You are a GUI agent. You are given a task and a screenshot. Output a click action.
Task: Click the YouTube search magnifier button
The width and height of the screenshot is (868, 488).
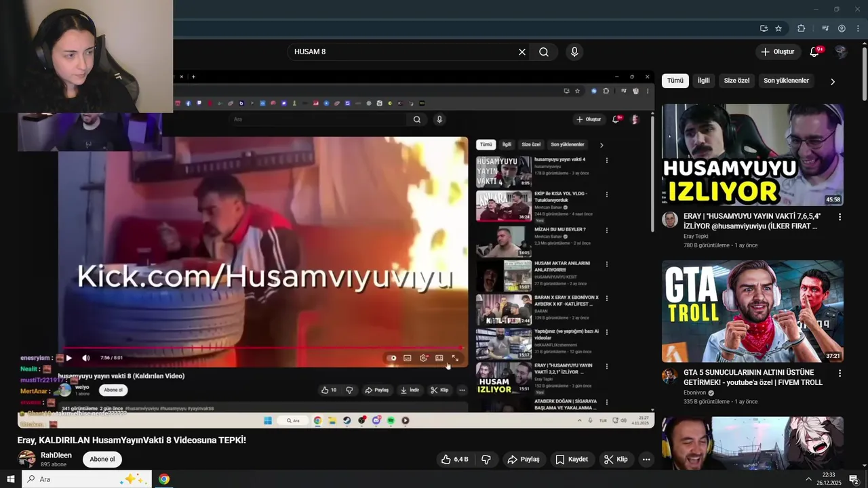point(544,52)
